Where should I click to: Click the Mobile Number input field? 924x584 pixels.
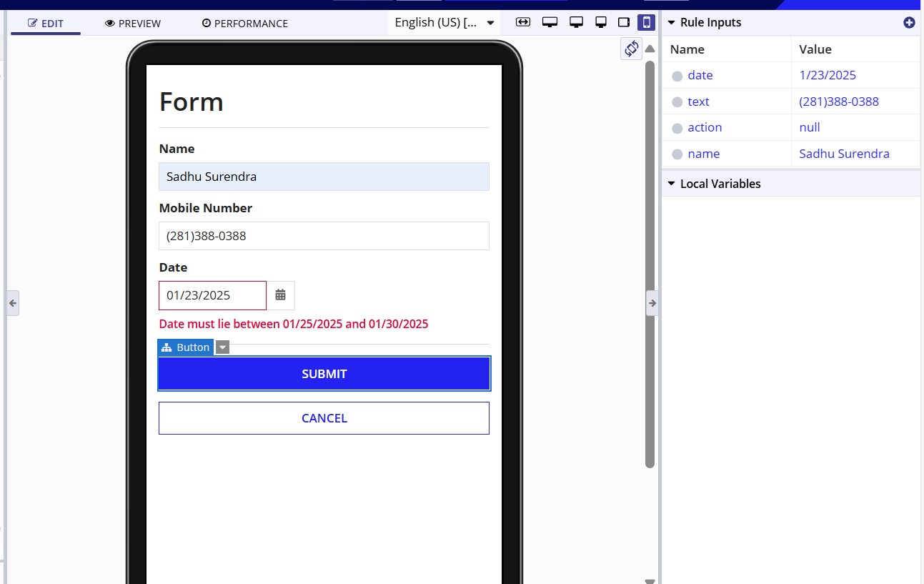(x=324, y=236)
